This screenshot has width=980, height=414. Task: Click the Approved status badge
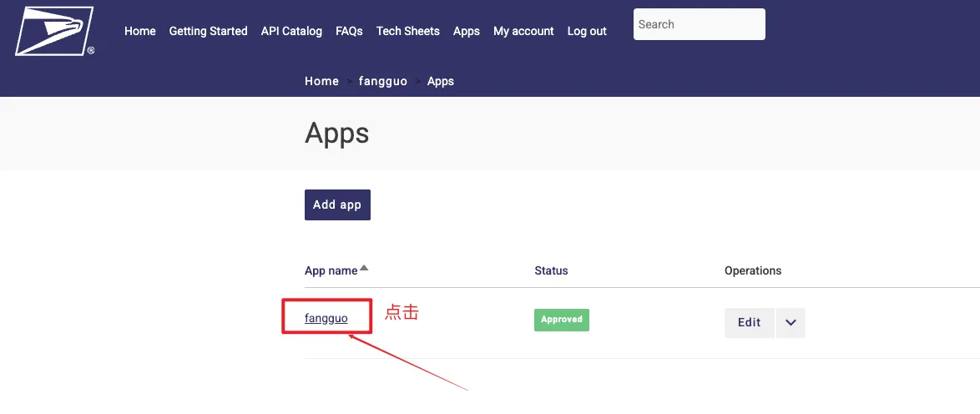pyautogui.click(x=562, y=320)
